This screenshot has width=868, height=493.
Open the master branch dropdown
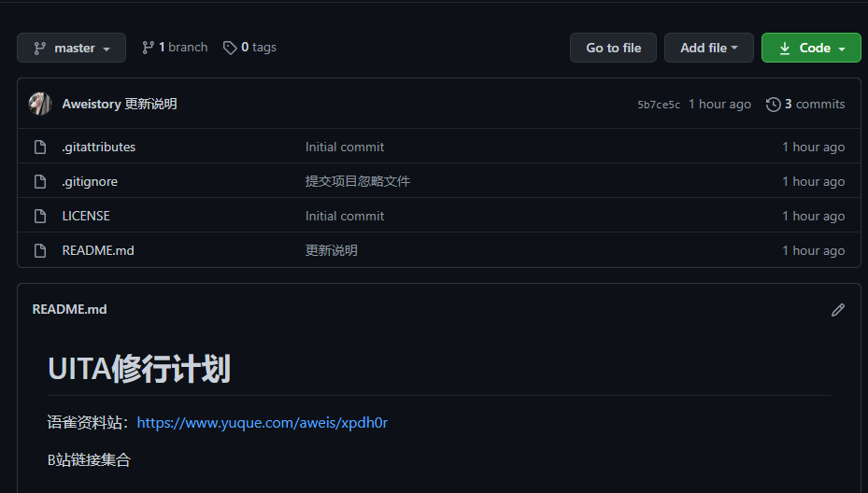[71, 49]
